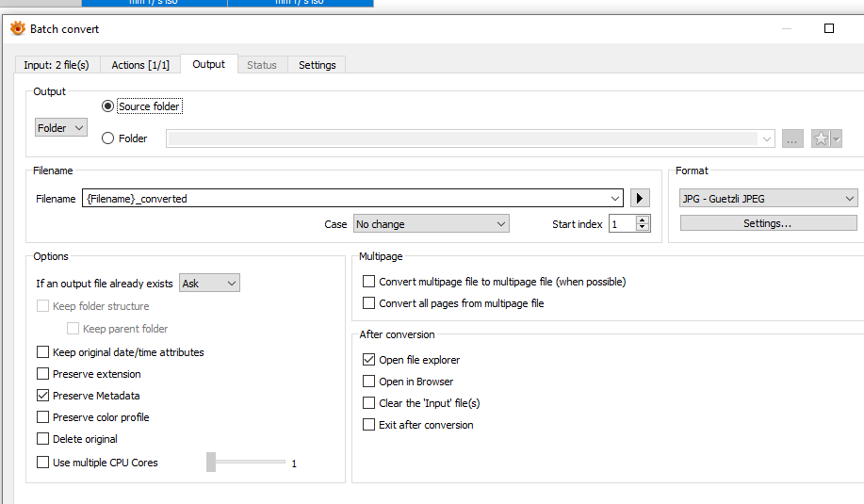Click the XnConvert app icon in title bar
The width and height of the screenshot is (864, 504).
[x=17, y=29]
